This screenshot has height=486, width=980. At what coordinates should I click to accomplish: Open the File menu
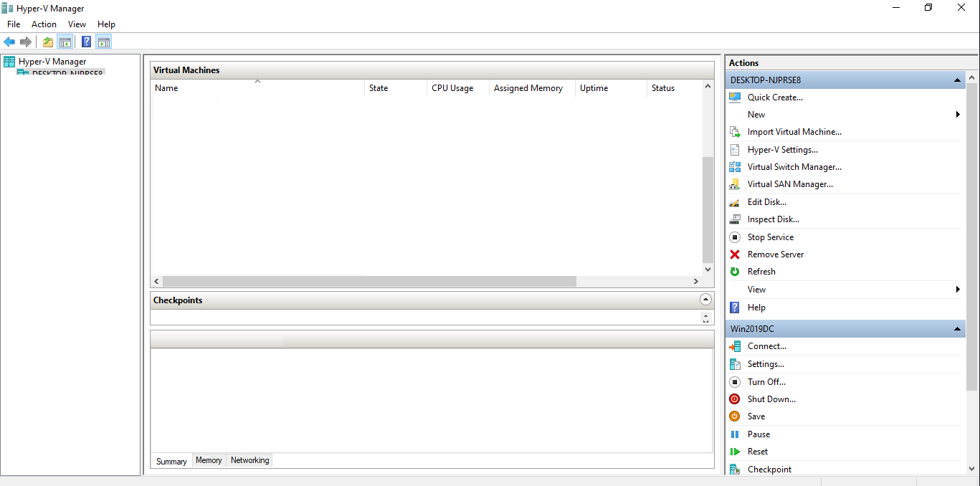14,24
